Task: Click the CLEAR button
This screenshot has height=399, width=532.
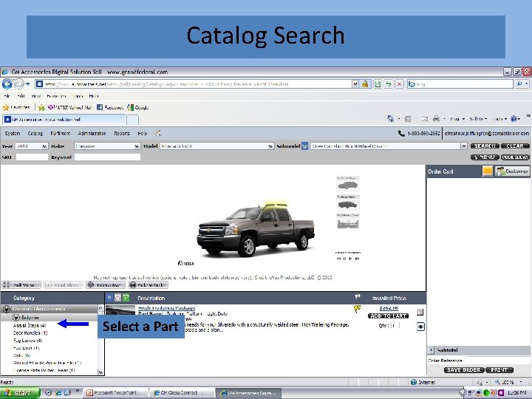Action: click(515, 146)
